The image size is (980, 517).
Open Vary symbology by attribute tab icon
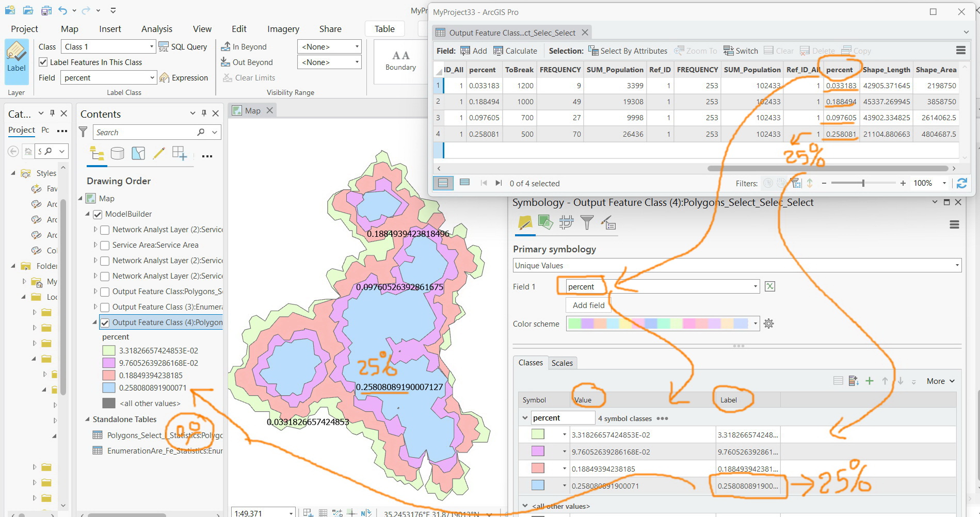pyautogui.click(x=545, y=222)
